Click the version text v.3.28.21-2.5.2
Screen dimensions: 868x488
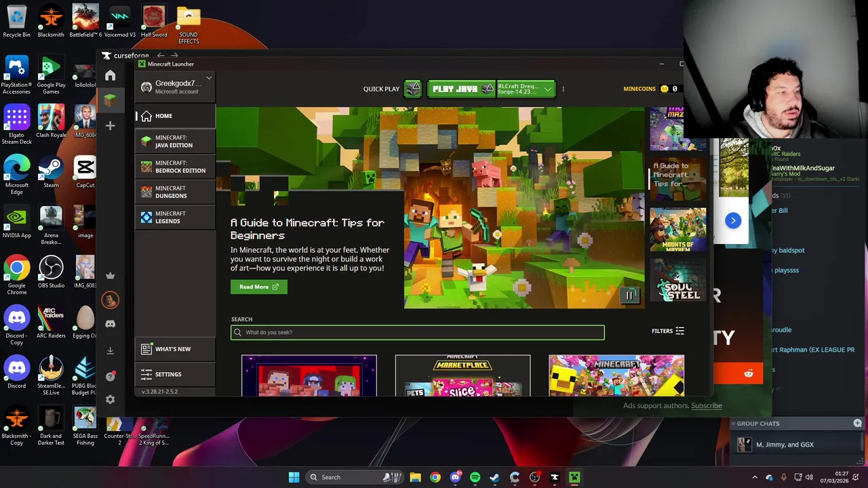click(159, 392)
